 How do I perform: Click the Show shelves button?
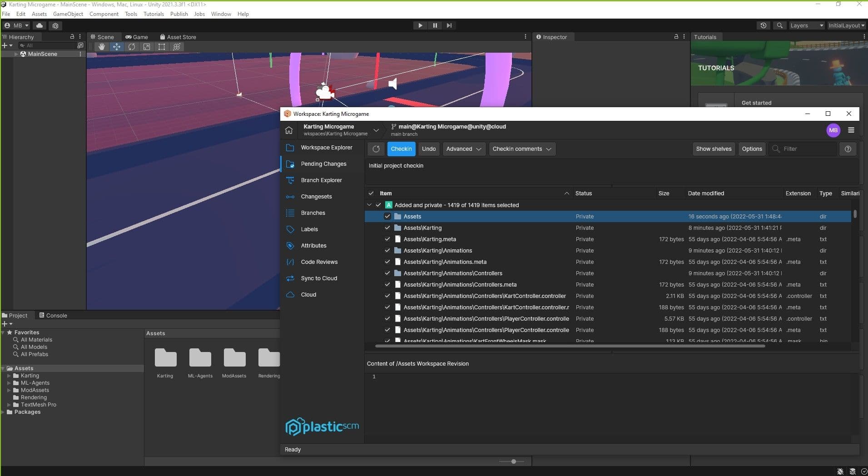click(714, 149)
